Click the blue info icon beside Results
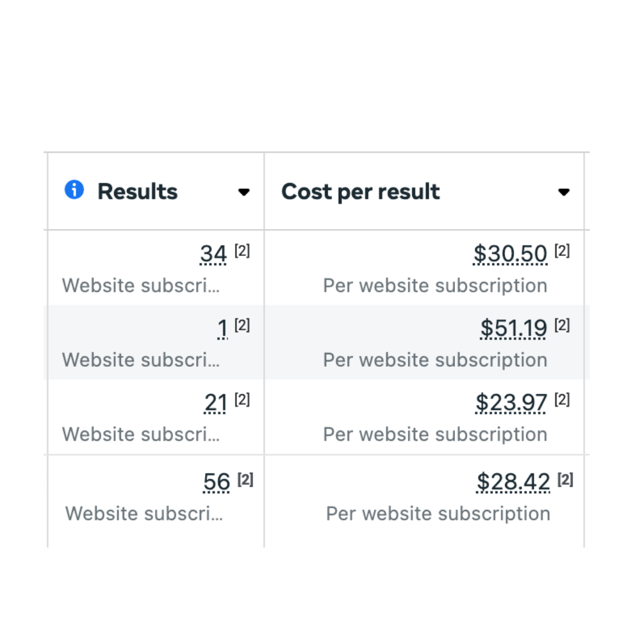The width and height of the screenshot is (644, 644). (x=74, y=191)
